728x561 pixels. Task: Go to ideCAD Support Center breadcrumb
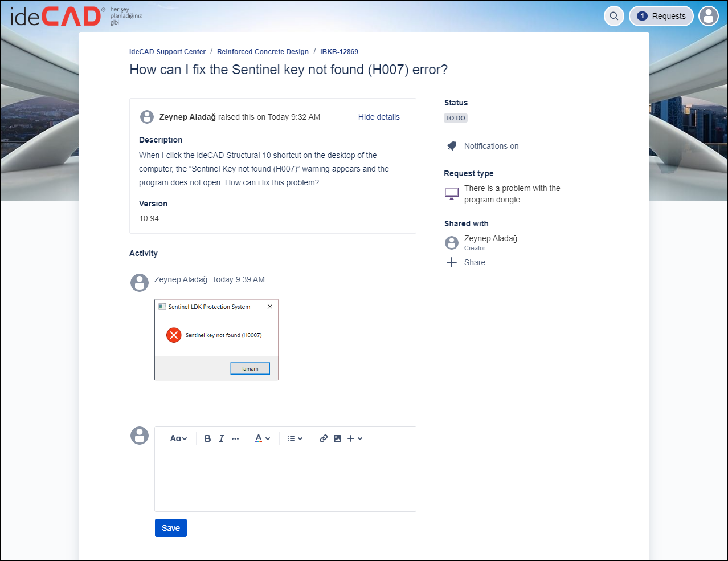[x=167, y=52]
